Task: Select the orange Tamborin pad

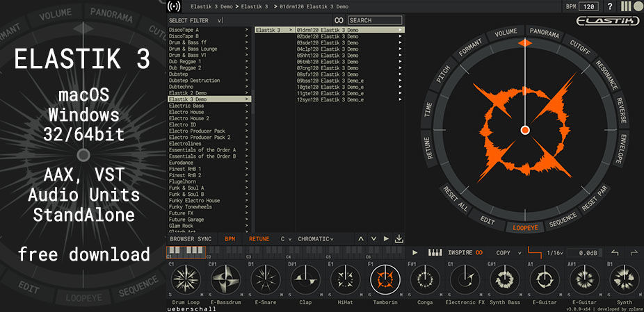Action: (385, 279)
